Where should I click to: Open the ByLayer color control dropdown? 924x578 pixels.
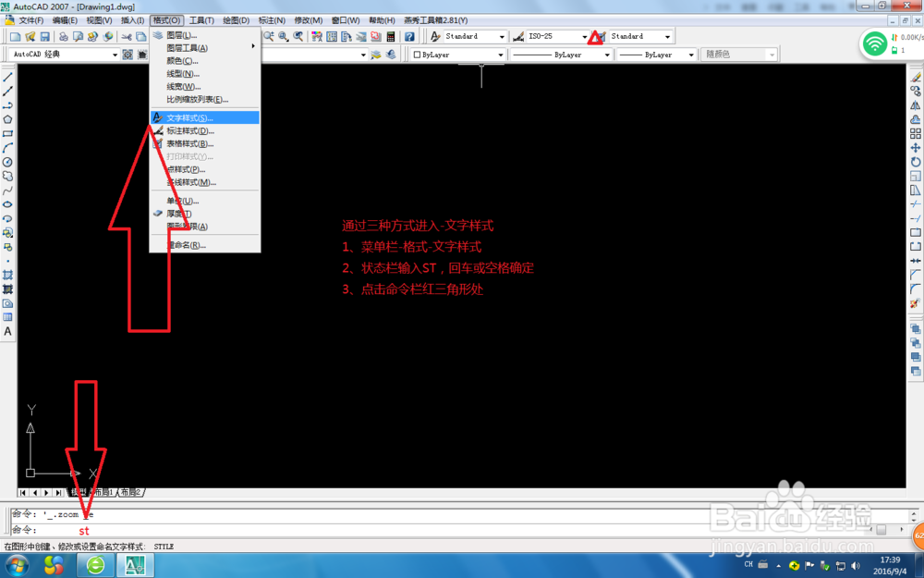pos(458,55)
